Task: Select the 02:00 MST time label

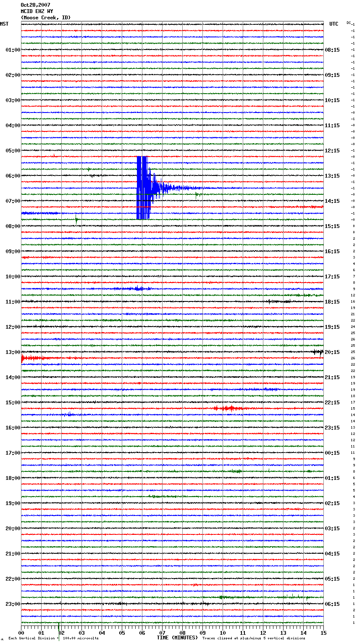Action: 13,75
